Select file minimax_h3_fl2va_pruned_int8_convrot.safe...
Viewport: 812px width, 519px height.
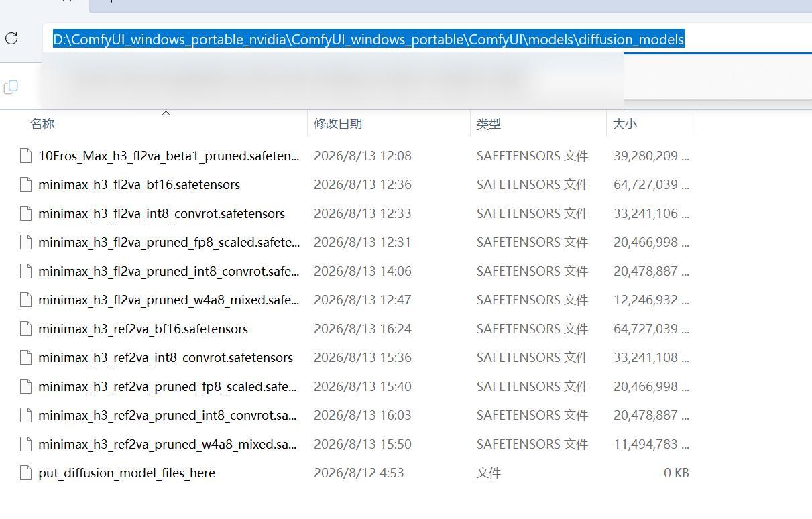pyautogui.click(x=169, y=271)
